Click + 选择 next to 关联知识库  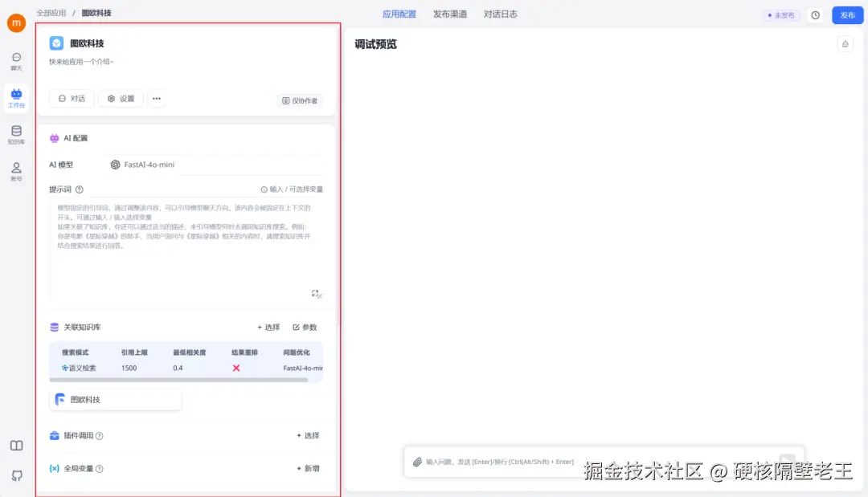point(268,328)
